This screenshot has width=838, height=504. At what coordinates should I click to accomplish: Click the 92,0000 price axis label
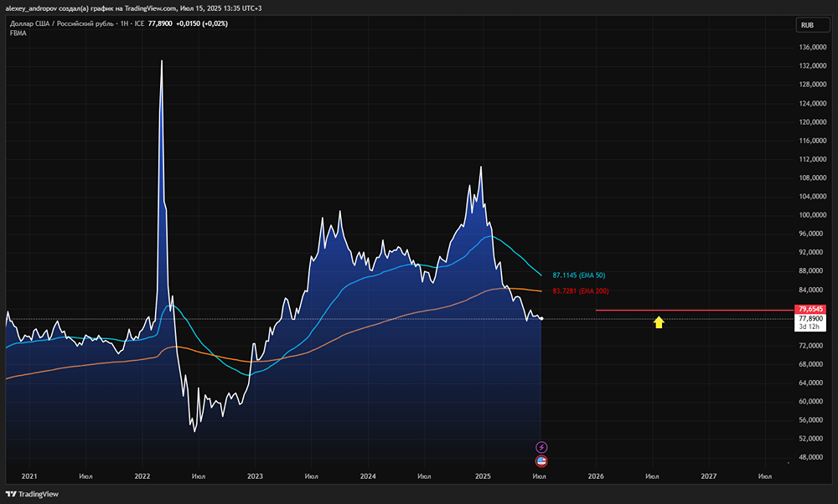(x=812, y=252)
